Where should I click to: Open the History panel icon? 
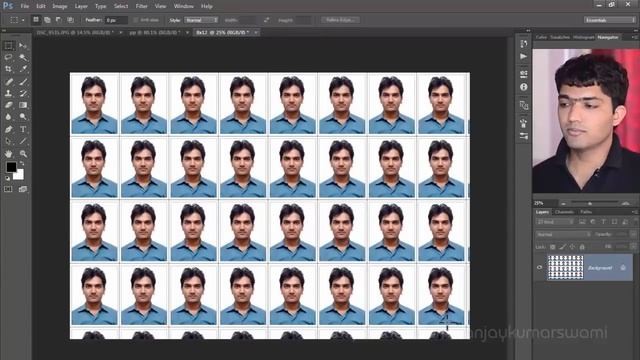point(524,44)
